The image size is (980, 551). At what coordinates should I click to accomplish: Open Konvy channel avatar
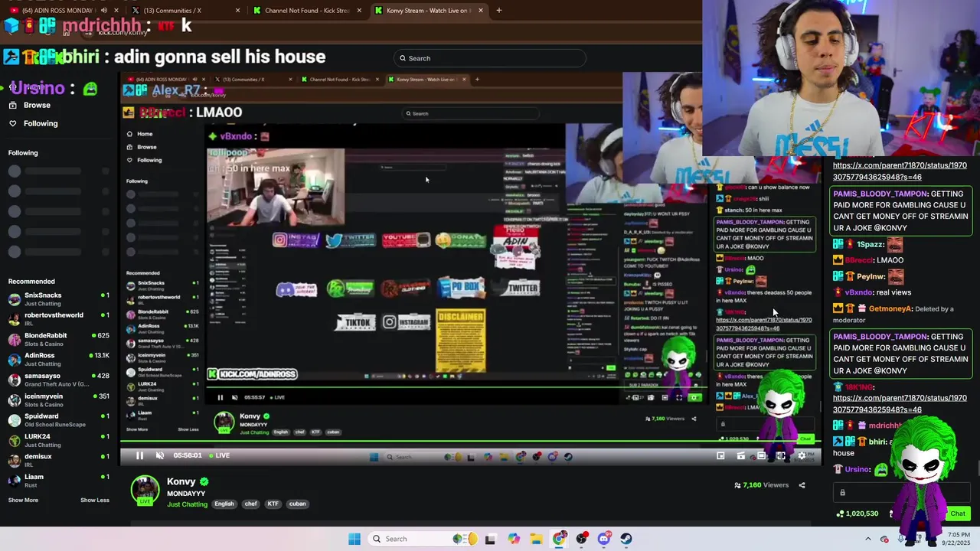(145, 491)
